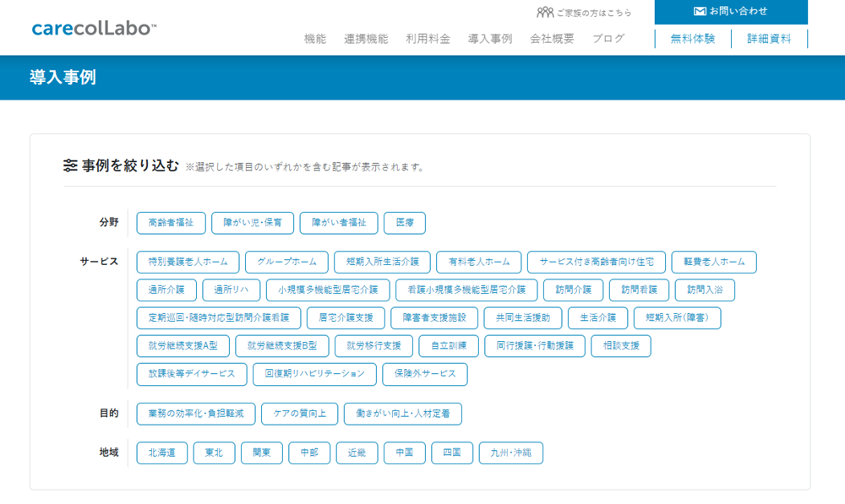
Task: Select the 生活介護 tag
Action: point(597,318)
